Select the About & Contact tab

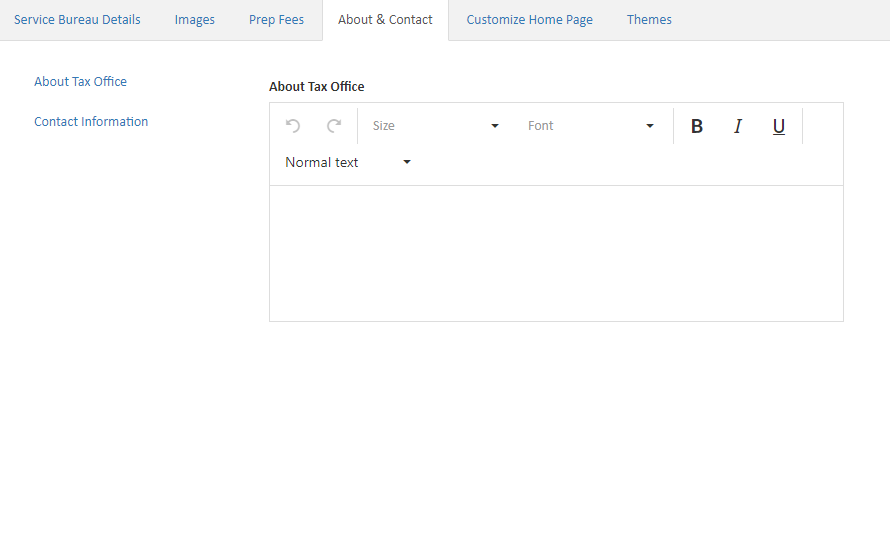click(385, 20)
